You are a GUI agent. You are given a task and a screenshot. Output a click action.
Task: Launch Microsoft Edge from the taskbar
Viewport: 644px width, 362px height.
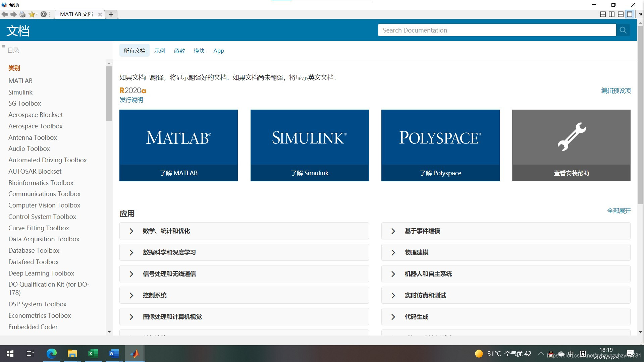pos(51,354)
